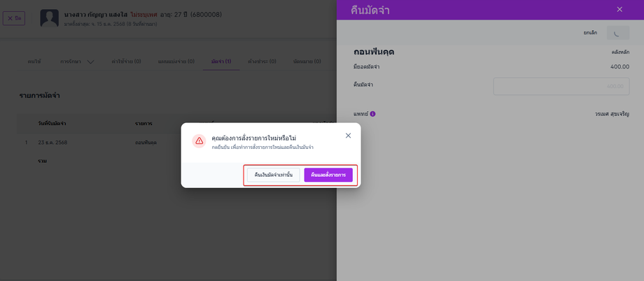This screenshot has height=281, width=644.
Task: Click the patient avatar icon
Action: (x=48, y=17)
